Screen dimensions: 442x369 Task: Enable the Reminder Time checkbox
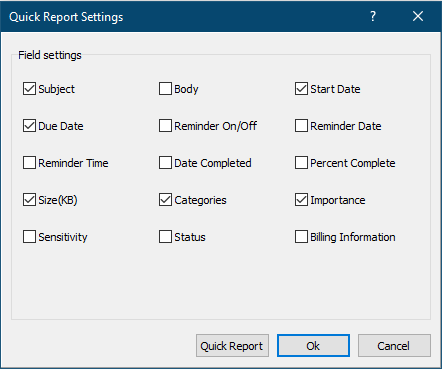pos(29,163)
